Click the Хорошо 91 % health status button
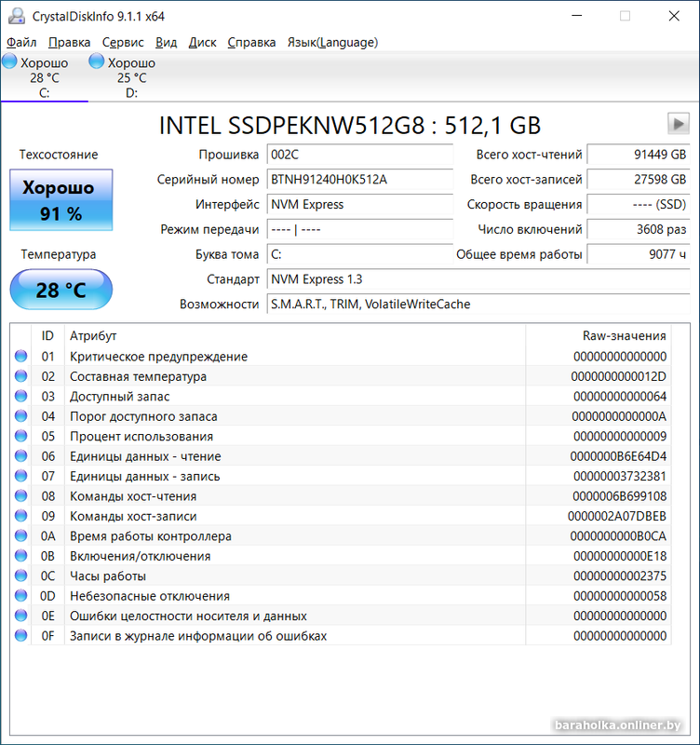 (61, 200)
